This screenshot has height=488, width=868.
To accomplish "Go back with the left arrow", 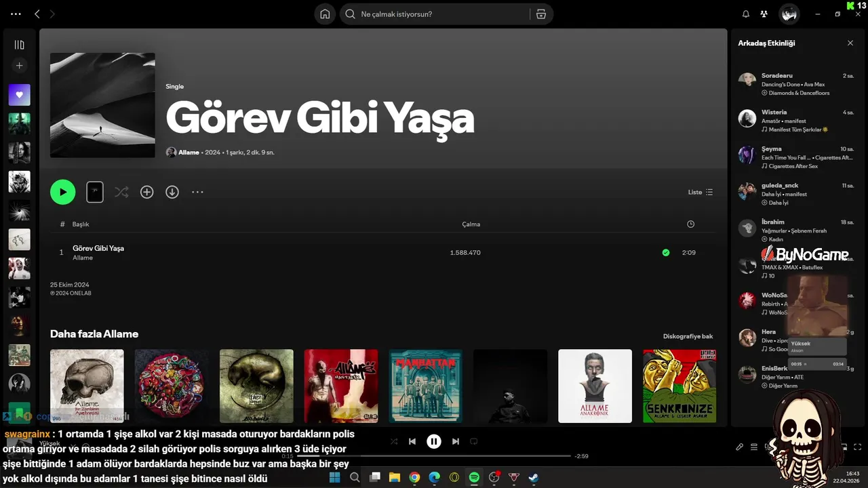I will (37, 14).
